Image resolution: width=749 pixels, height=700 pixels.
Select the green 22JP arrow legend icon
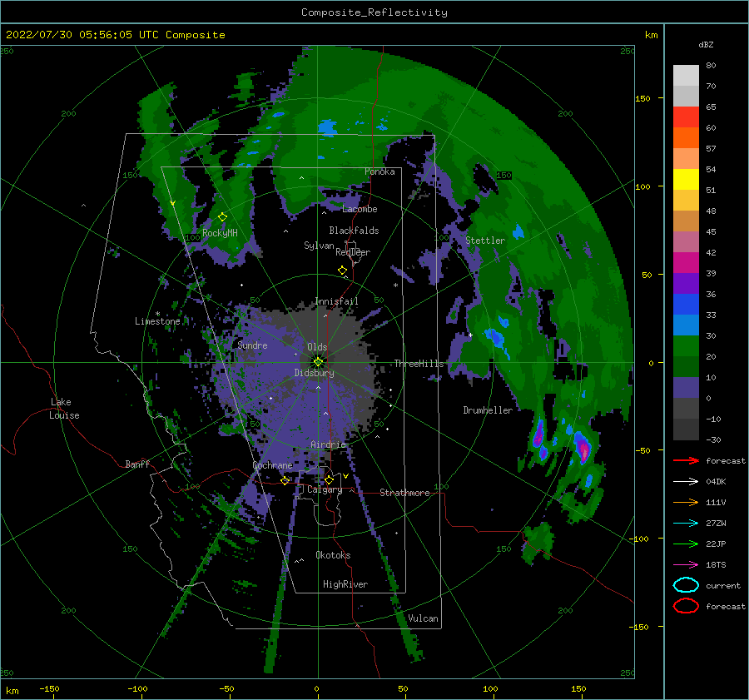[x=686, y=544]
